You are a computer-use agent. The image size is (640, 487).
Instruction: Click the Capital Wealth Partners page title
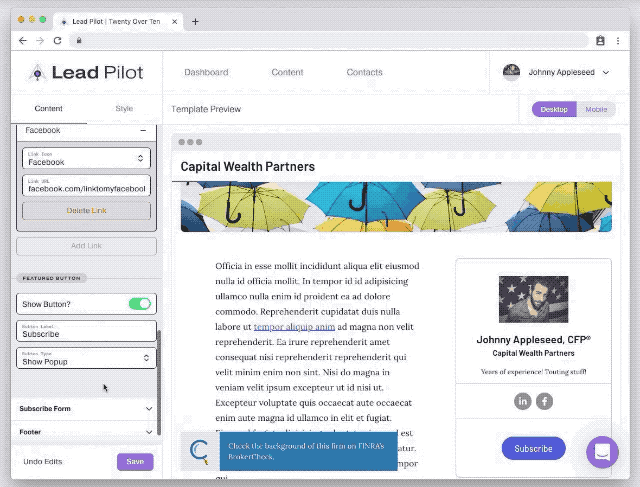click(x=247, y=167)
